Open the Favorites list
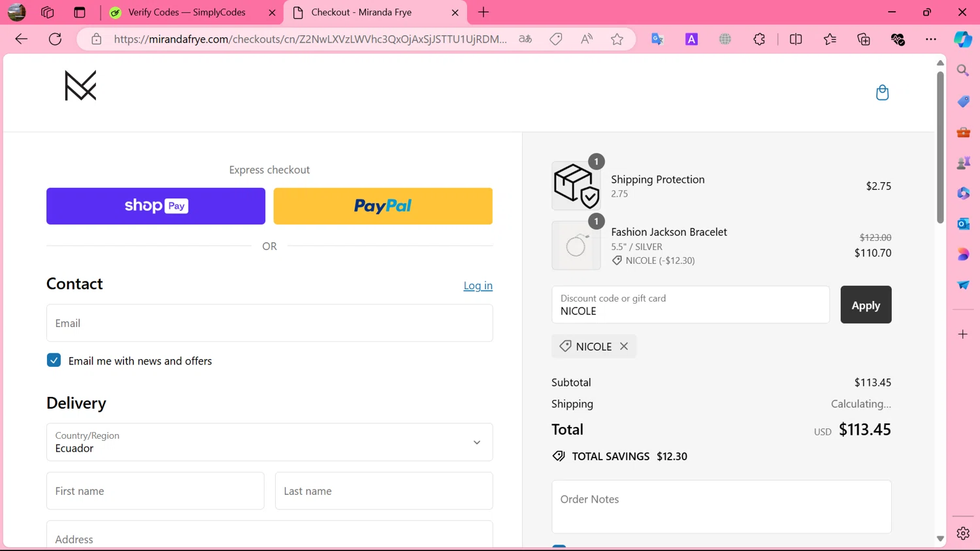 coord(830,39)
